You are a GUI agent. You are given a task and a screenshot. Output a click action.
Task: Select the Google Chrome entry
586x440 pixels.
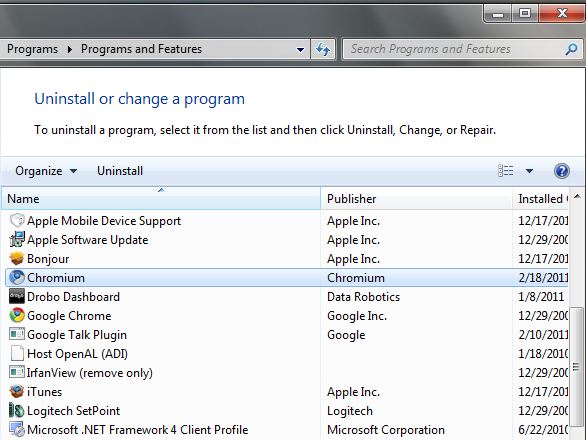[x=69, y=316]
